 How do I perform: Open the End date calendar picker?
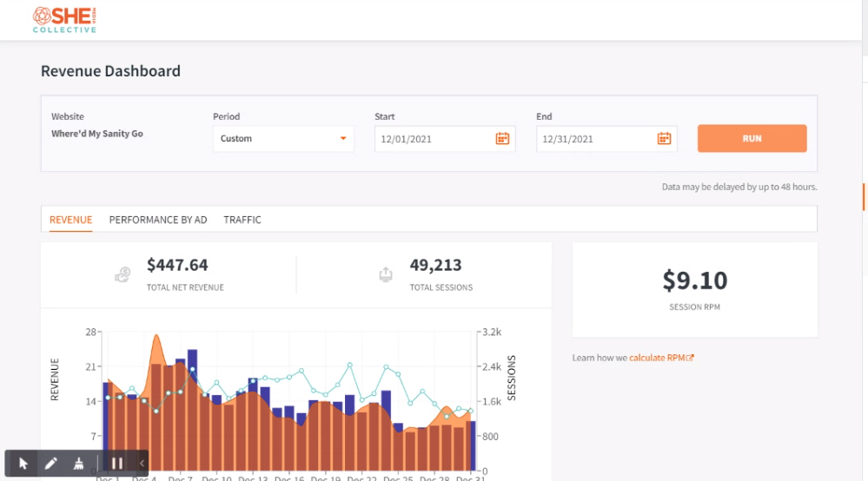(664, 139)
